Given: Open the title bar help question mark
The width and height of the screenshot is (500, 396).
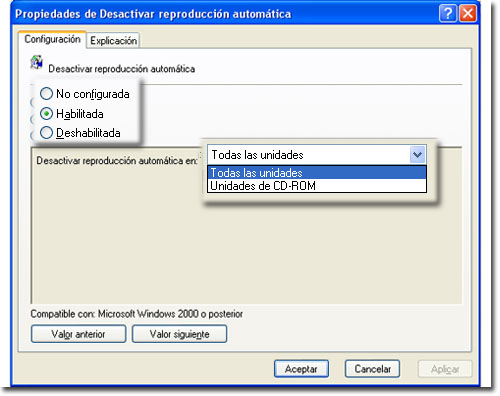Looking at the screenshot, I should [x=448, y=14].
